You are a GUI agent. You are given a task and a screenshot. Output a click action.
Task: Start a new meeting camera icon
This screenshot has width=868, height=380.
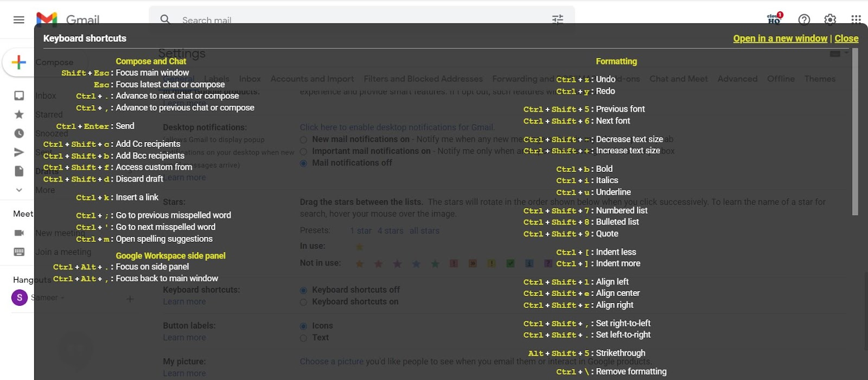19,233
